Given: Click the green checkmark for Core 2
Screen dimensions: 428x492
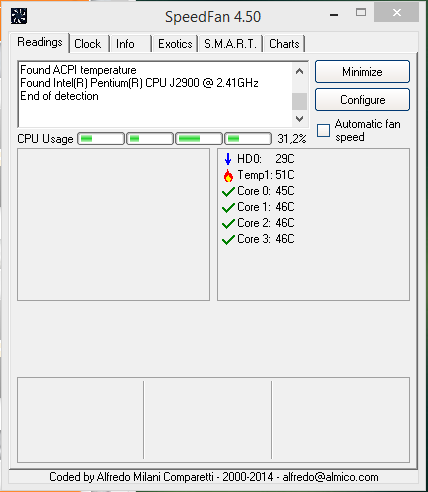Looking at the screenshot, I should (x=228, y=224).
